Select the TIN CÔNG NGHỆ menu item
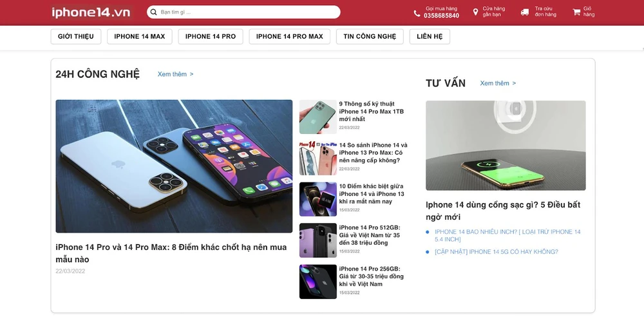644x317 pixels. 370,37
